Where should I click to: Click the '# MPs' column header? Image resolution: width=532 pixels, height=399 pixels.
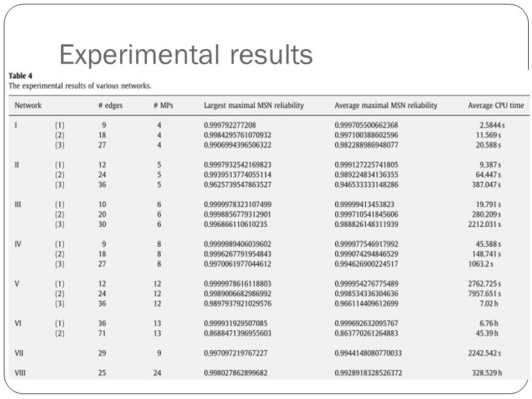(x=163, y=105)
